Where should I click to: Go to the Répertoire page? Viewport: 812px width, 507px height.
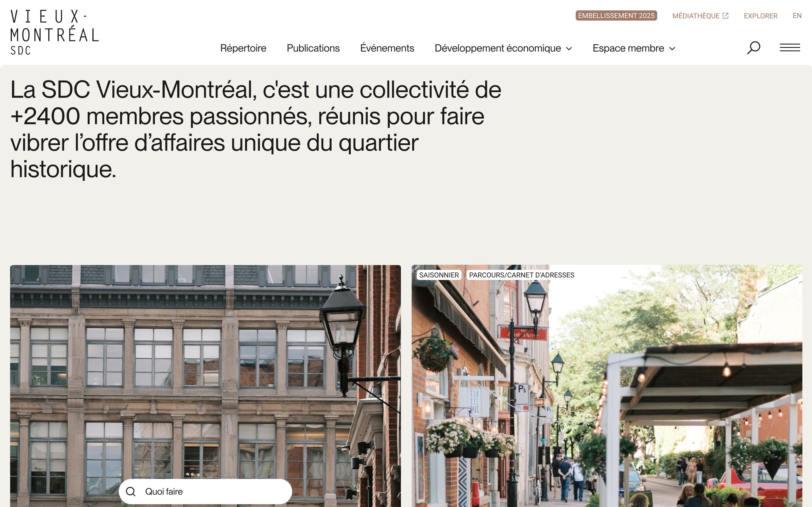[243, 48]
